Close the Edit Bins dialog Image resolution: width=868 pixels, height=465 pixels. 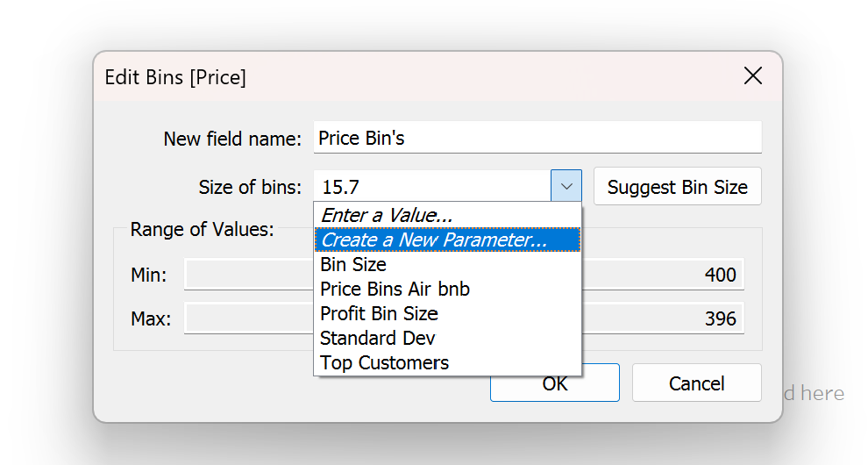click(x=752, y=76)
